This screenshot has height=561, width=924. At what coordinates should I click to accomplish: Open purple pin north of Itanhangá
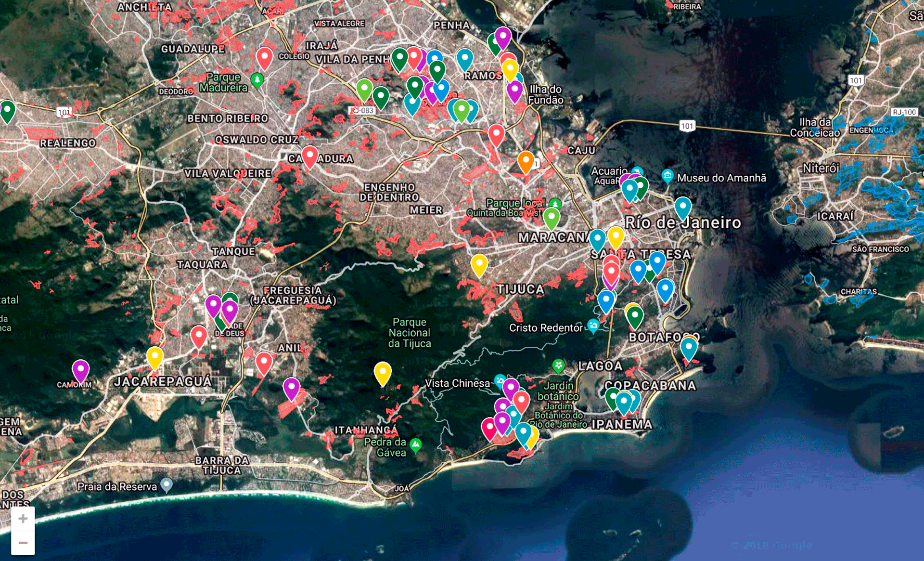click(291, 388)
